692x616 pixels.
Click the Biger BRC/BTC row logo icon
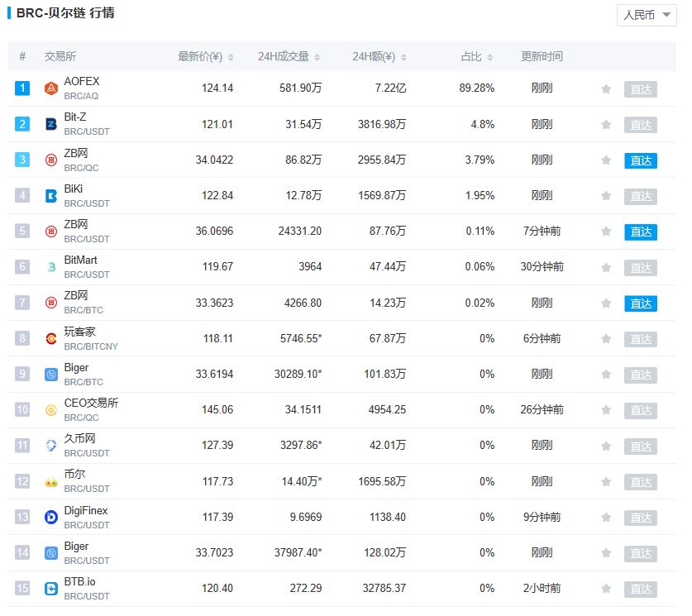click(x=51, y=375)
